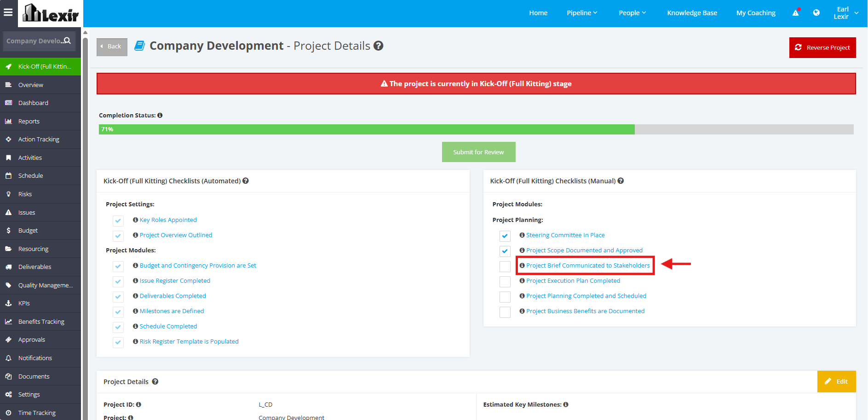Click the Budget dollar icon in sidebar
The image size is (868, 420).
[8, 230]
